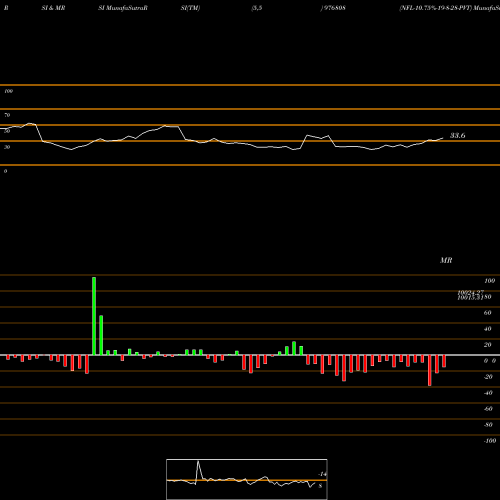Click the -14 value in mini chart
Image resolution: width=500 pixels, height=500 pixels.
coord(322,474)
